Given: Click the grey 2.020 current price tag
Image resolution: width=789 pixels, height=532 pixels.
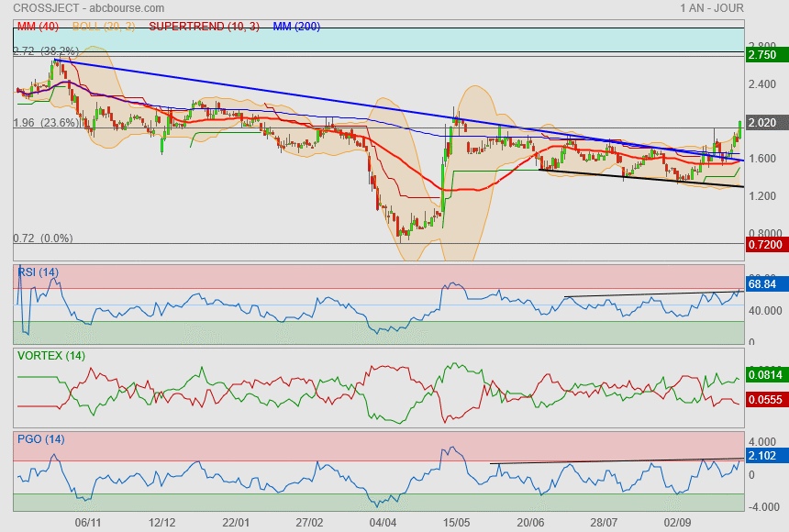Looking at the screenshot, I should [x=763, y=122].
